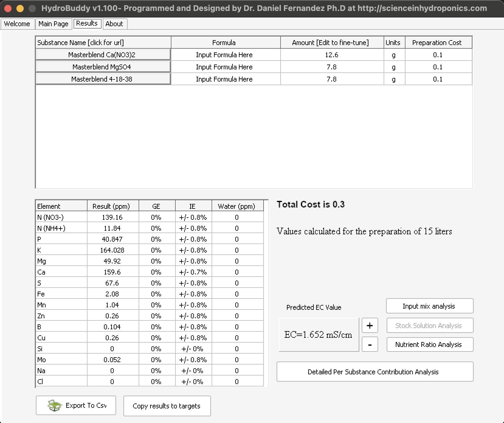Image resolution: width=504 pixels, height=423 pixels.
Task: Click the 2.08 iron result
Action: [113, 294]
